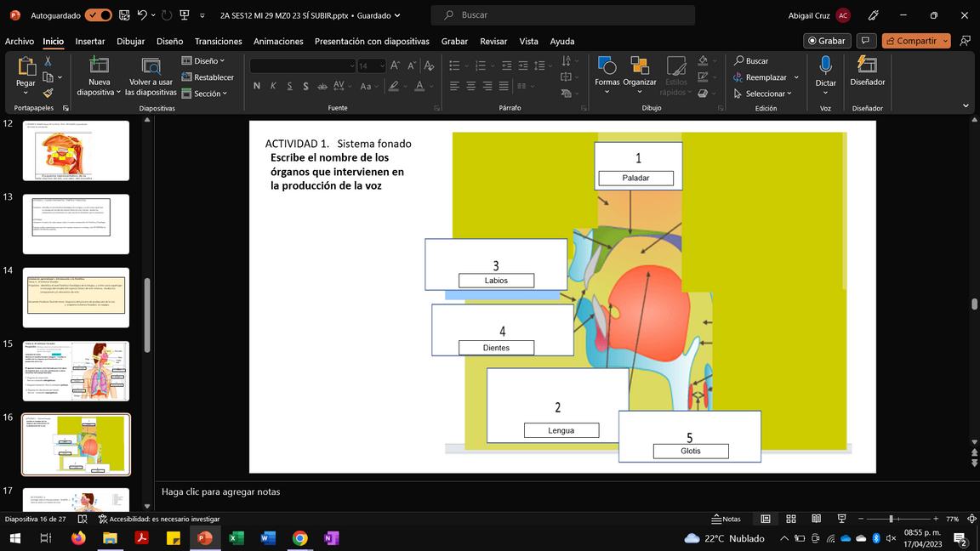The height and width of the screenshot is (551, 980).
Task: Toggle Normal view in status bar
Action: coord(765,519)
